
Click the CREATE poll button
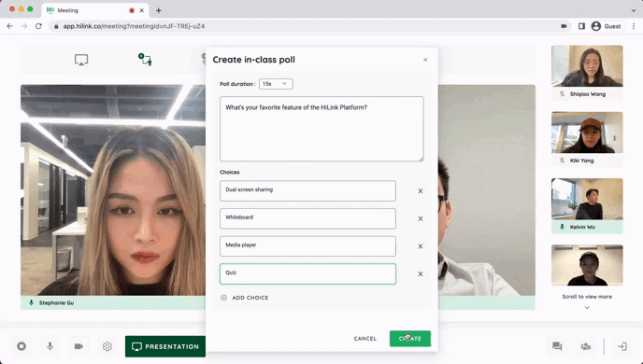coord(410,339)
